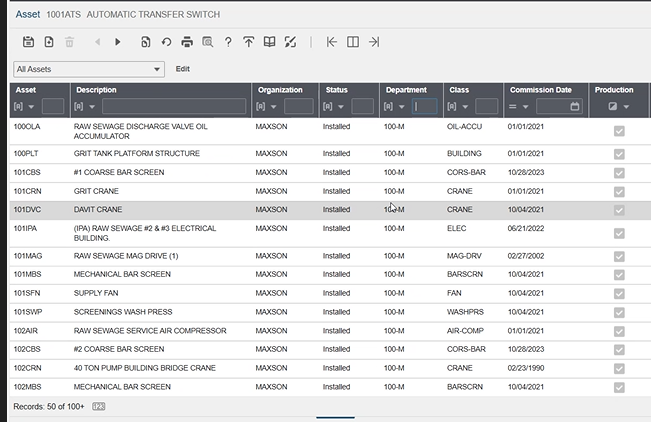The width and height of the screenshot is (651, 422).
Task: Click the expand right panel arrow icon
Action: pyautogui.click(x=374, y=42)
